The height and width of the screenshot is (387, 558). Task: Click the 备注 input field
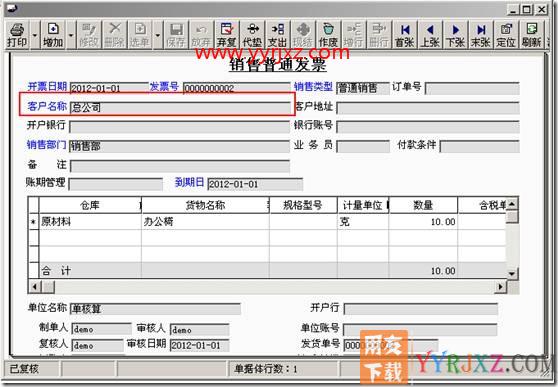[x=180, y=166]
